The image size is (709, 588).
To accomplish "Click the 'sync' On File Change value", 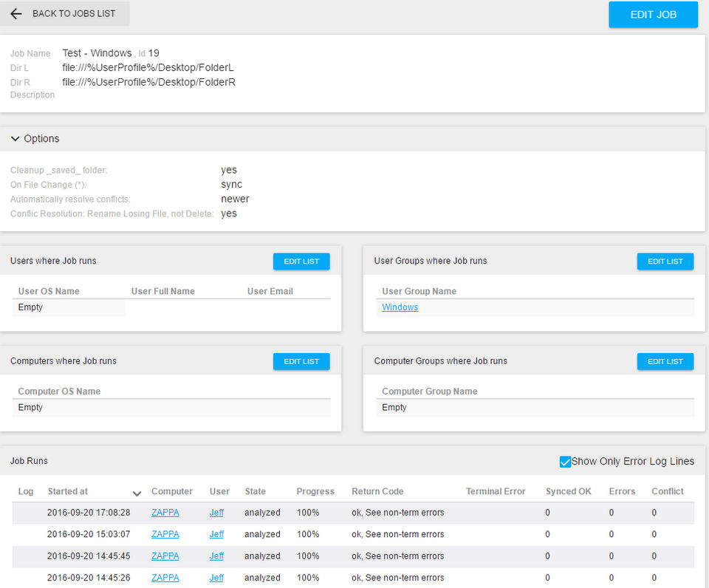I will click(231, 185).
